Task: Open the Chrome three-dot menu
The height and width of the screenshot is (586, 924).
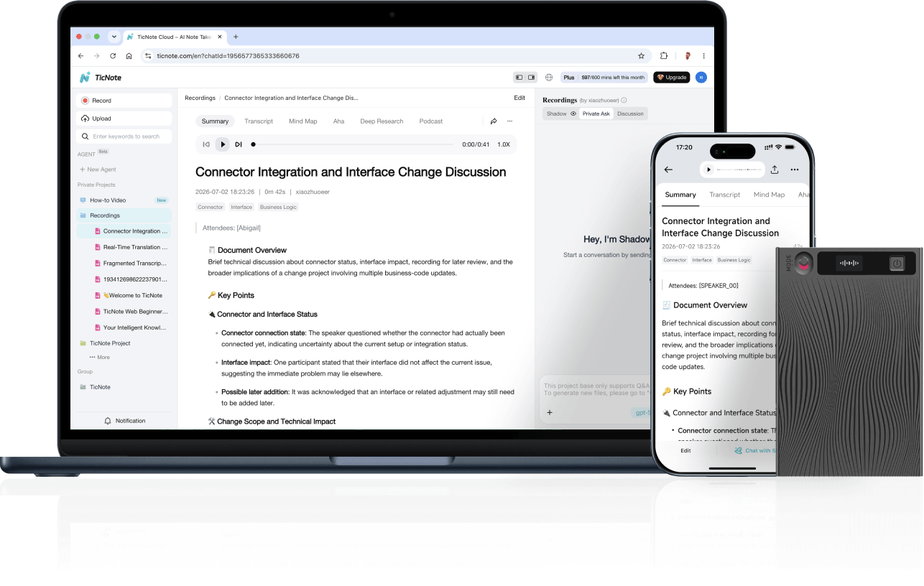Action: 703,55
